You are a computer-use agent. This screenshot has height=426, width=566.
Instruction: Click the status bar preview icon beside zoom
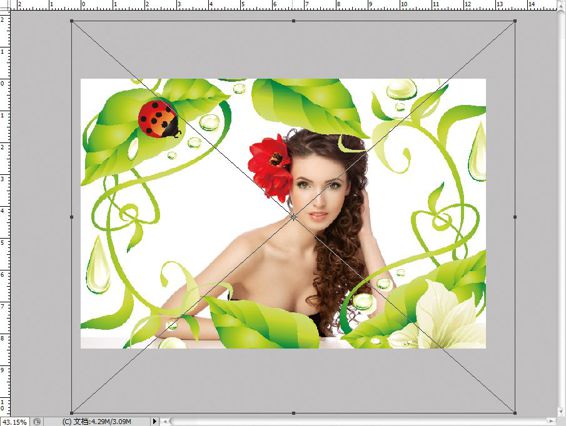pyautogui.click(x=37, y=421)
